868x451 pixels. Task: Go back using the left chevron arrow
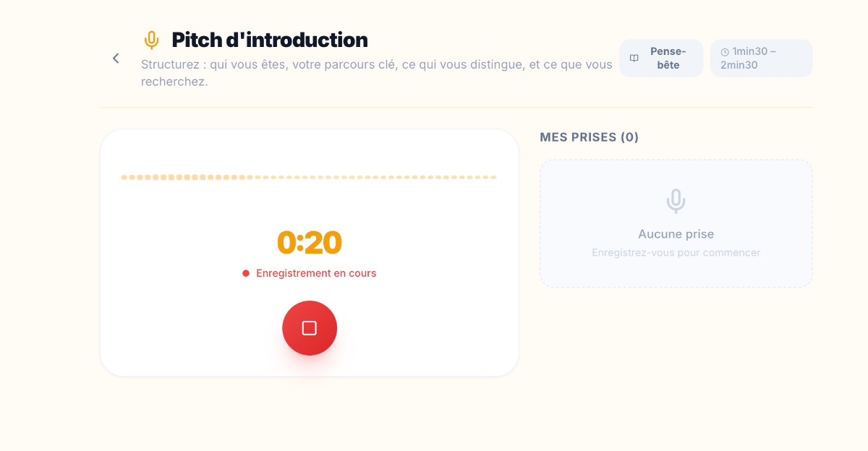[116, 59]
